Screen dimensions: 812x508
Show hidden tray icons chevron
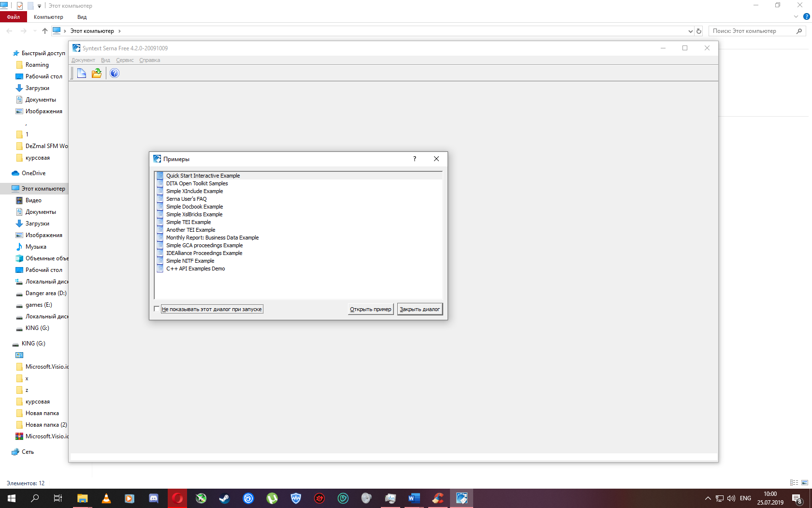click(x=708, y=498)
